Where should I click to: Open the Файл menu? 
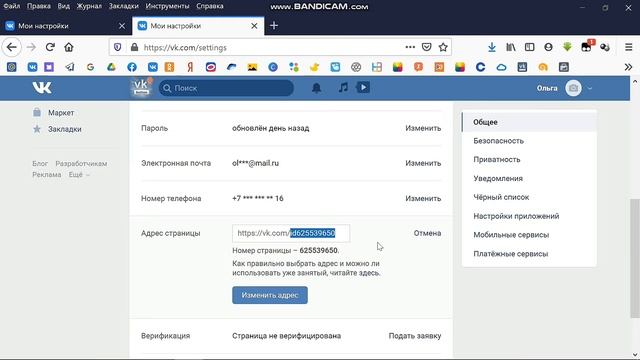click(x=11, y=6)
